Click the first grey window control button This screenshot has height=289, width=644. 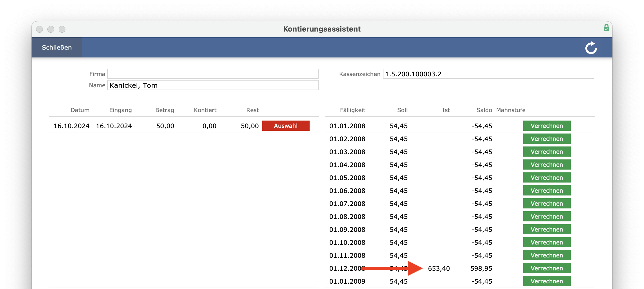(39, 29)
